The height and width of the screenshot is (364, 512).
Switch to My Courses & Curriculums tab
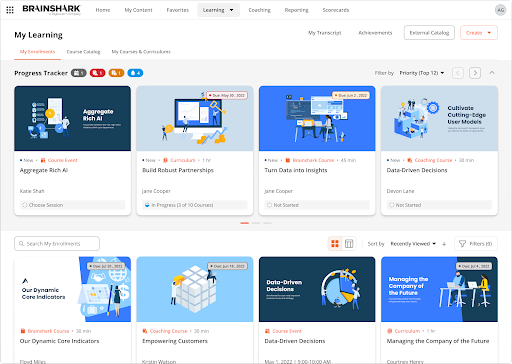click(x=141, y=52)
